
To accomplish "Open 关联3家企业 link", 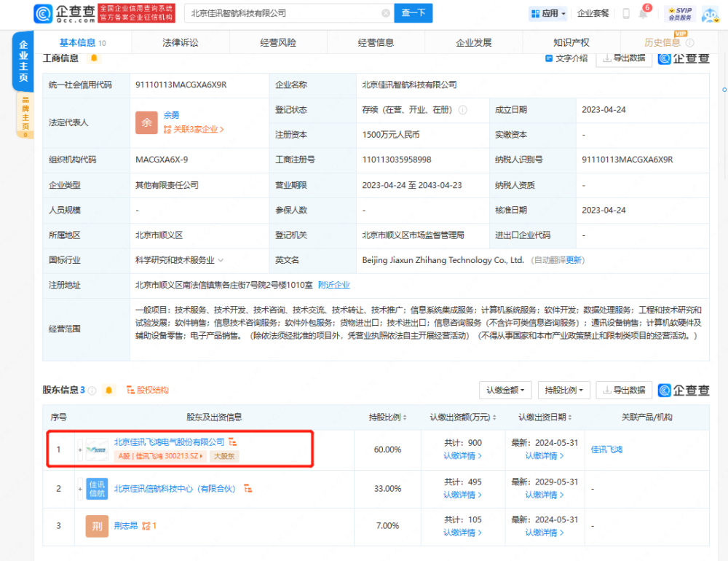I will point(194,129).
